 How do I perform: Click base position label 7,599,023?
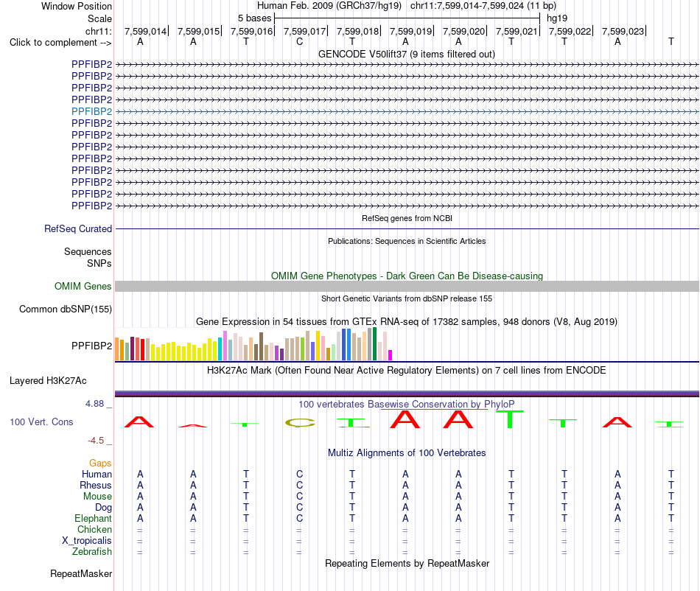[x=623, y=31]
